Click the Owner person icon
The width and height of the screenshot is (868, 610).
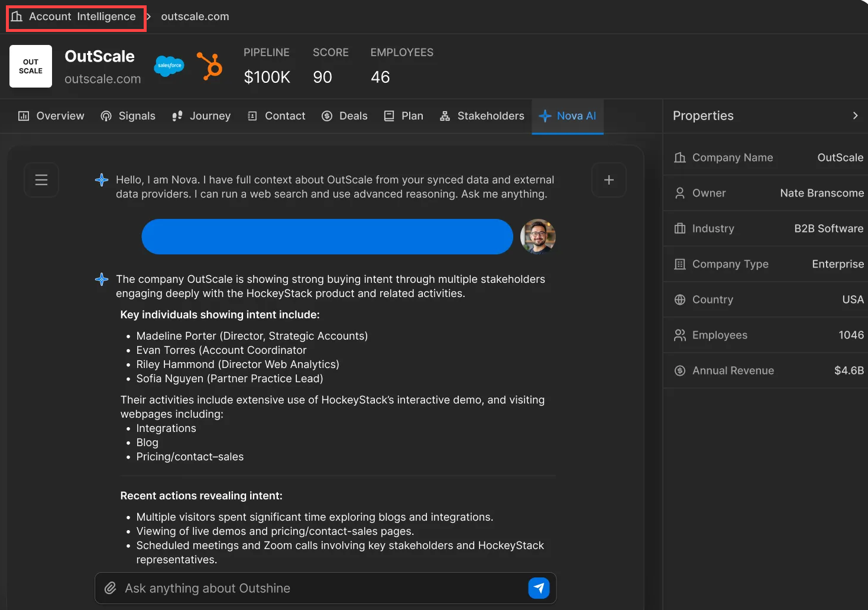[x=680, y=193]
